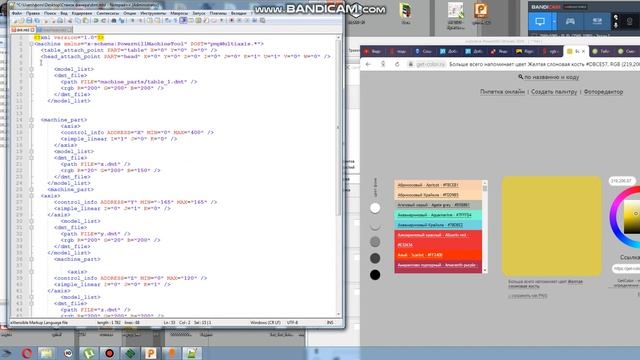Collapse the <machine_part> fold on line 14
Viewport: 640px width, 360px height.
tap(31, 120)
